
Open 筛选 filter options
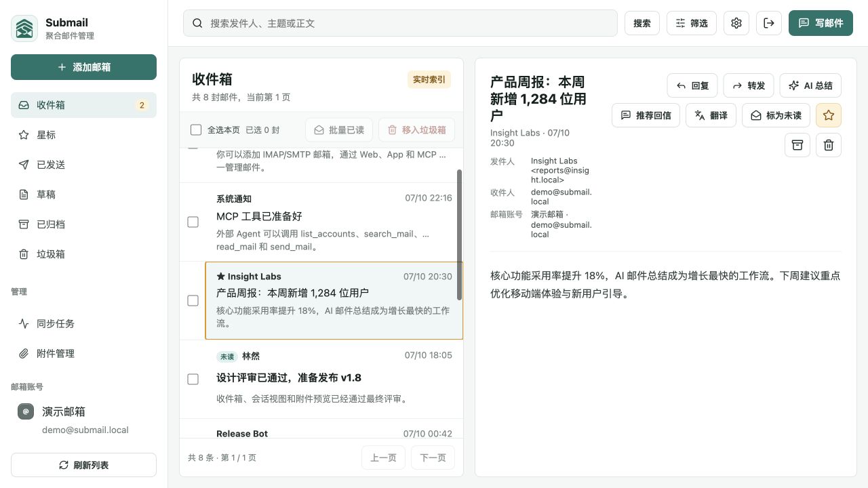(692, 23)
